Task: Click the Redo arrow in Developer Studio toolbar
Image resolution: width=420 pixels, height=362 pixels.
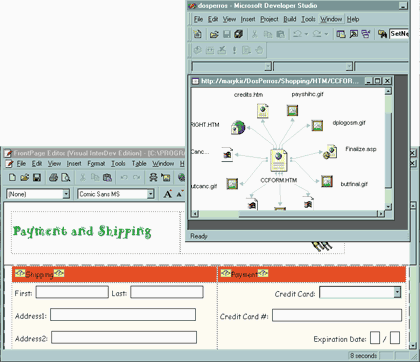Action: (x=317, y=34)
